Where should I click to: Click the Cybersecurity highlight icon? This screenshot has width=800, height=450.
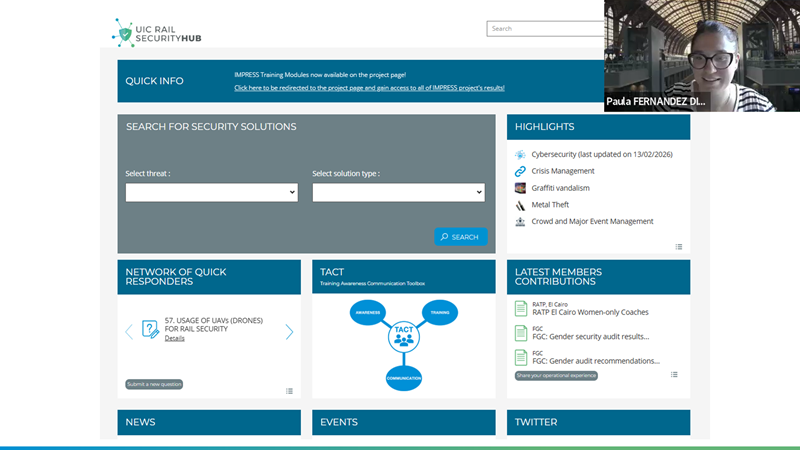tap(520, 155)
